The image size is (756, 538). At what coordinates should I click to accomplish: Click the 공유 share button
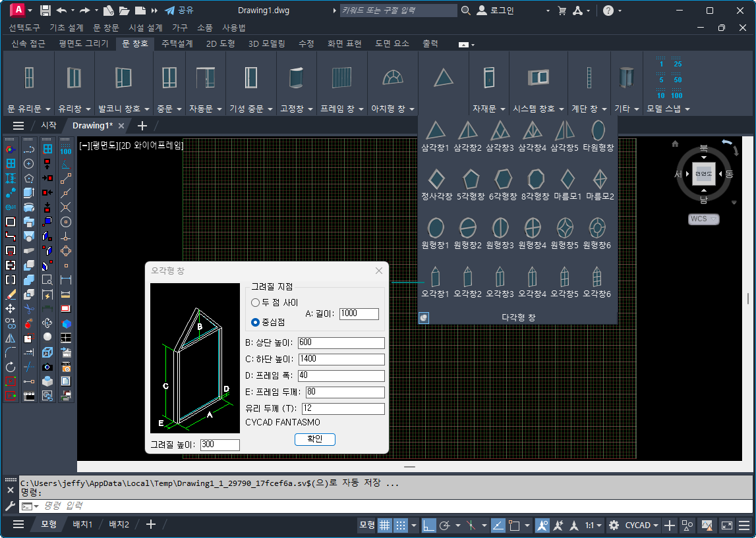point(179,11)
